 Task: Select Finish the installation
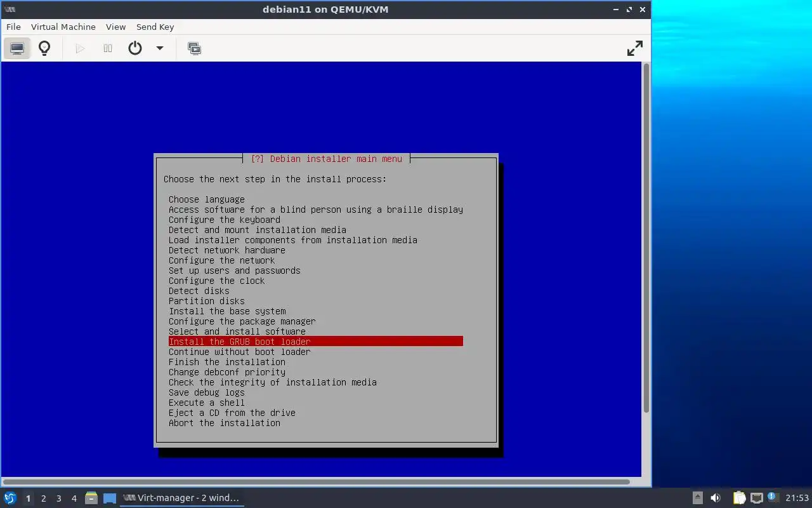(x=227, y=362)
